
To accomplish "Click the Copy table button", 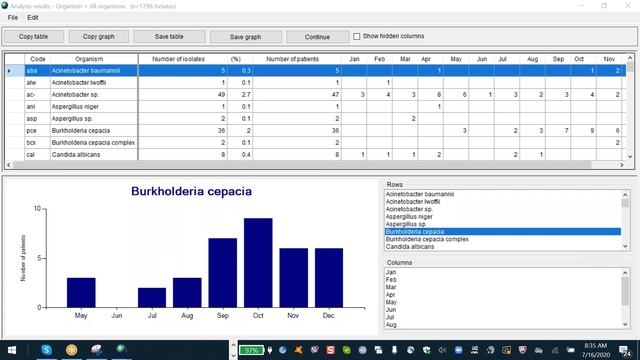I will (x=33, y=37).
